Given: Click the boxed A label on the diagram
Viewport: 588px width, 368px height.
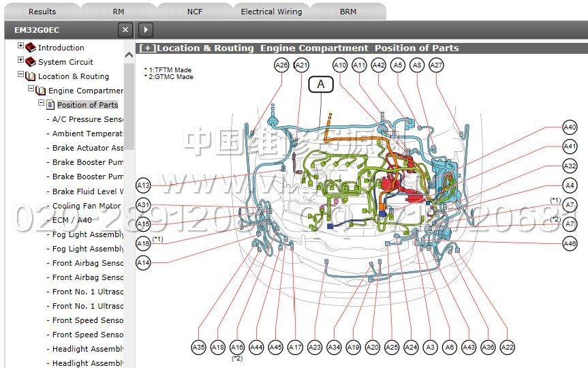Looking at the screenshot, I should pyautogui.click(x=321, y=85).
